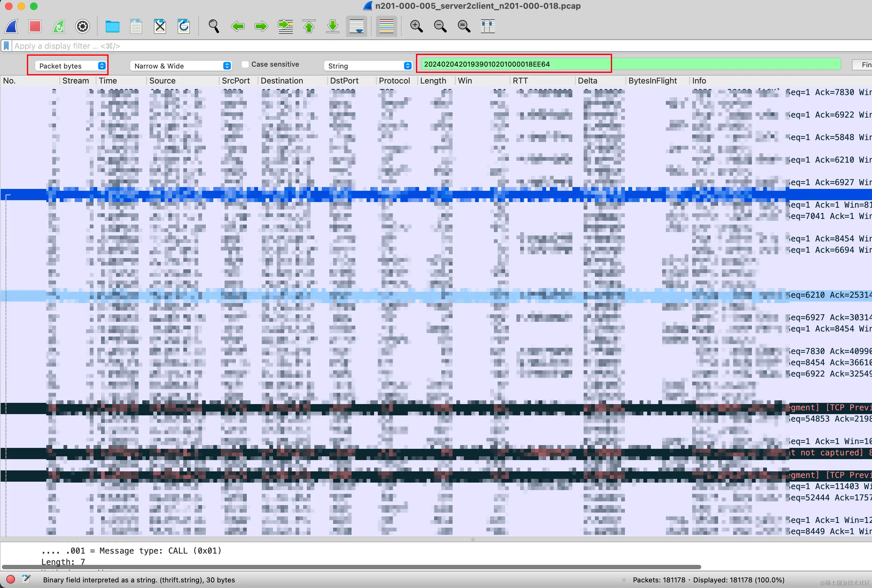Open the Narrow & Wide charset dropdown

click(181, 66)
